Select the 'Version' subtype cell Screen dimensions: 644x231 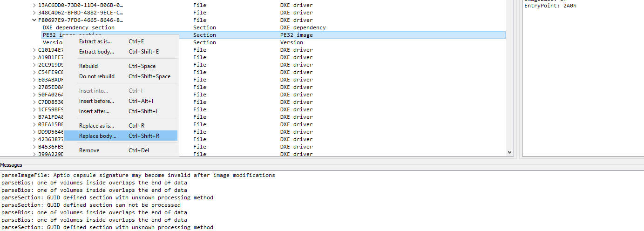pos(291,42)
